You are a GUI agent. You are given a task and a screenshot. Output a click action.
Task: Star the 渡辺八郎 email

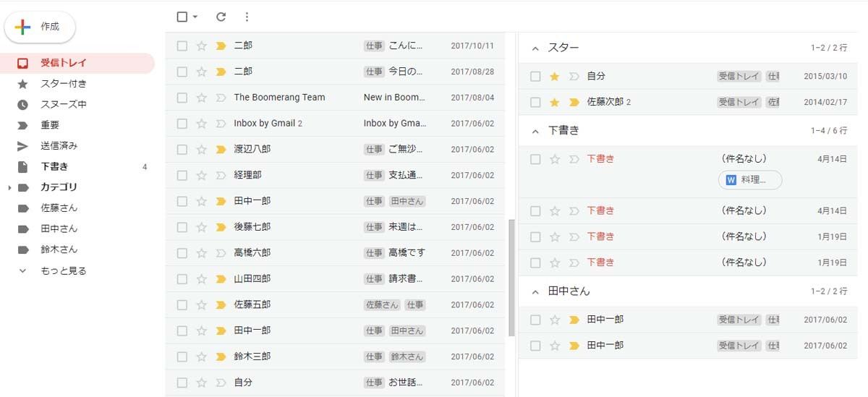coord(202,150)
